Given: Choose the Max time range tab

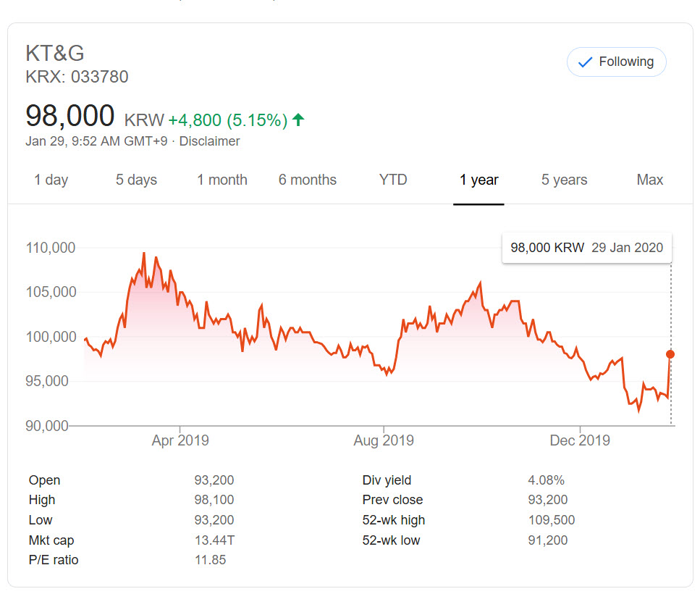Looking at the screenshot, I should [x=649, y=180].
